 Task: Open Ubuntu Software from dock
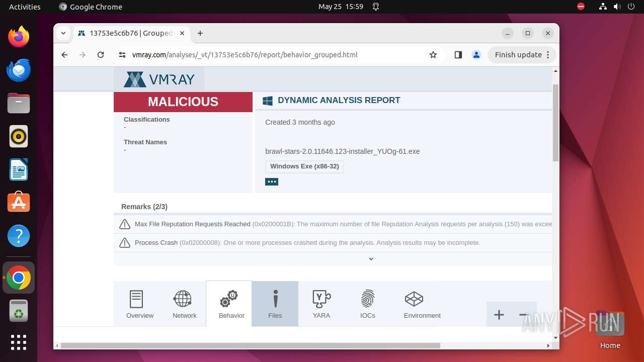(x=19, y=203)
